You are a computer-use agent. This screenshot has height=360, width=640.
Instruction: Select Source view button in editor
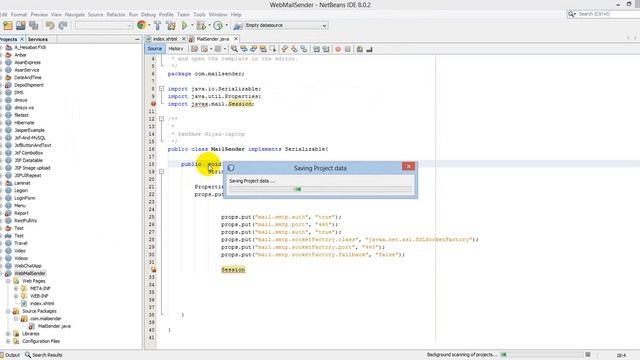[x=155, y=49]
